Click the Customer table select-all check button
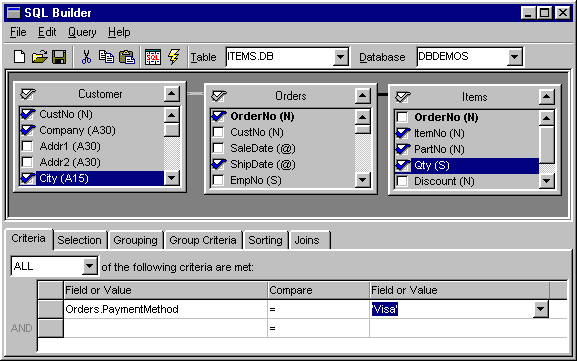Viewport: 577px width, 361px height. pos(28,94)
